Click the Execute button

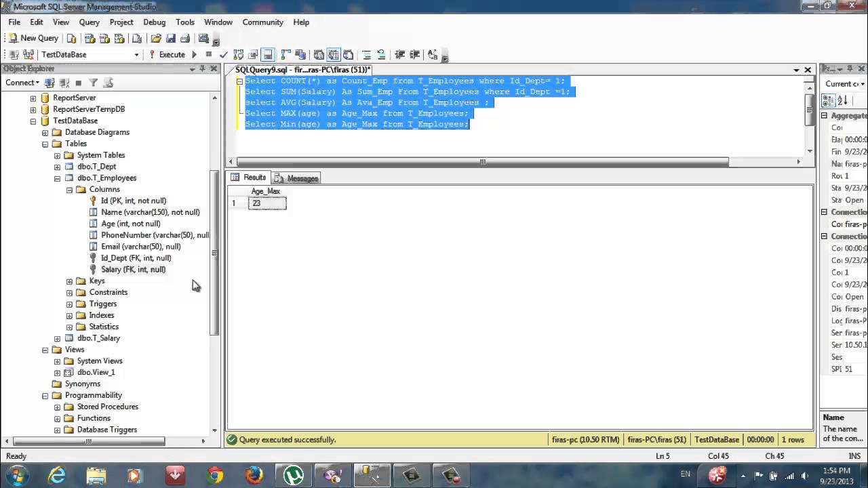pos(166,54)
